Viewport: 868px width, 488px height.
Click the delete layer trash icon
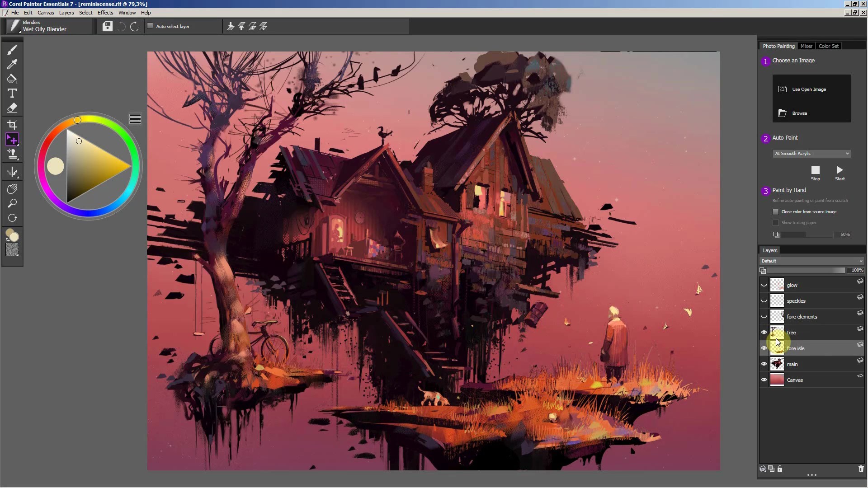click(861, 469)
